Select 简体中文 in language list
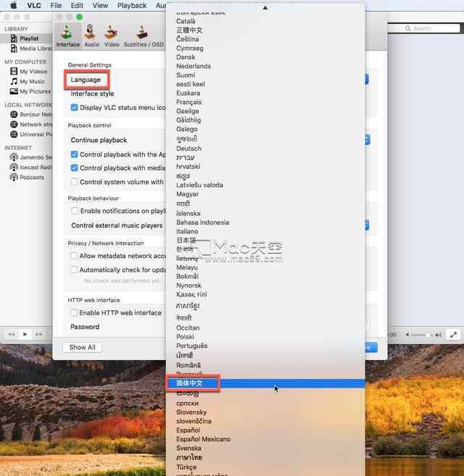 266,383
